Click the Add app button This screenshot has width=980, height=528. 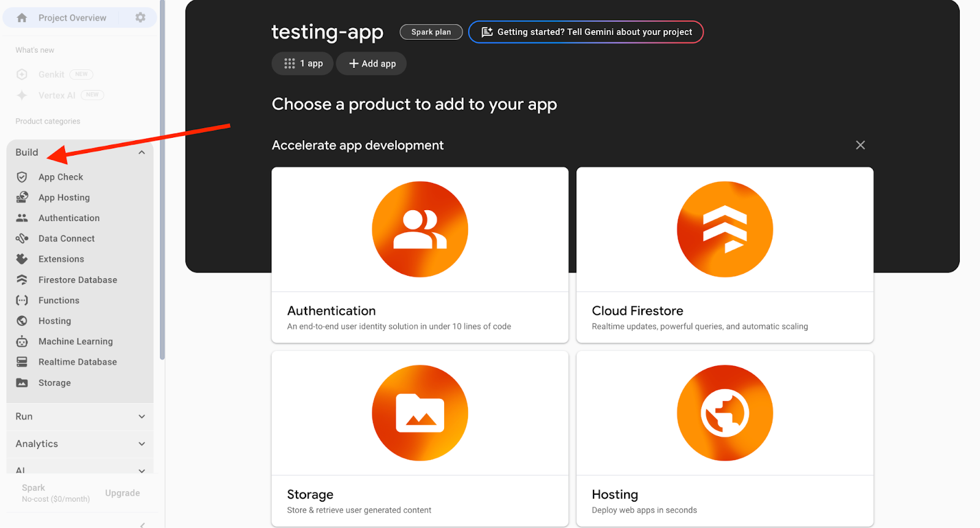point(371,64)
